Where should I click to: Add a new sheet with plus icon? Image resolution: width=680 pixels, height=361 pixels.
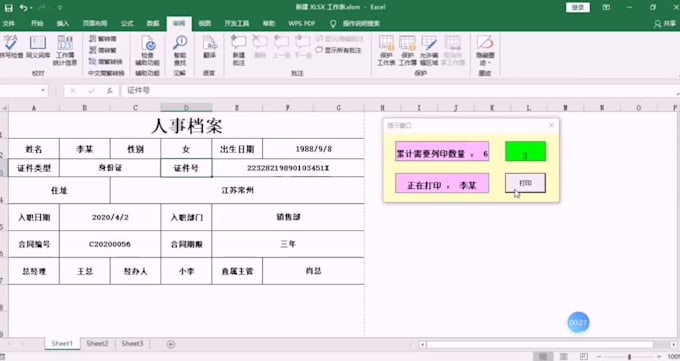pos(170,344)
